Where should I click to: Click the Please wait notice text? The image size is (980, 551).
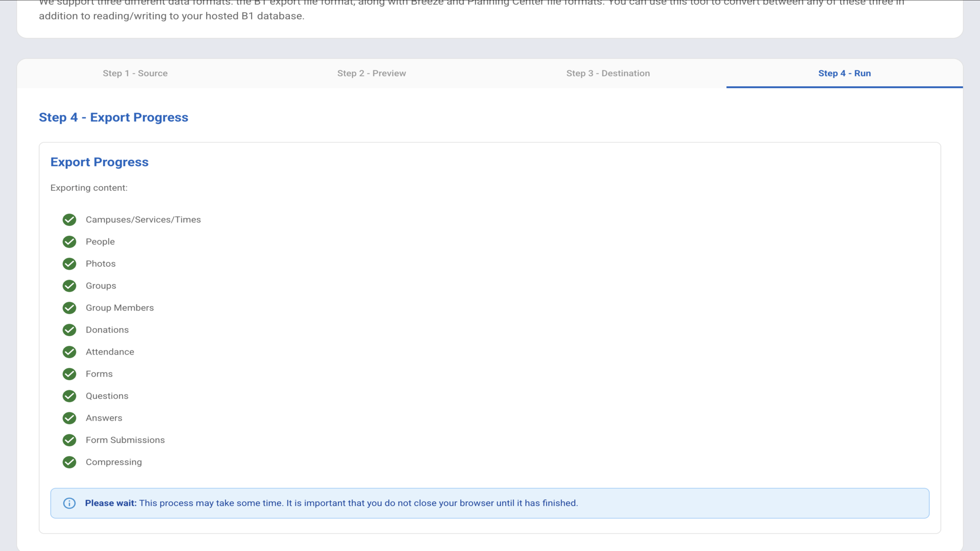point(331,504)
